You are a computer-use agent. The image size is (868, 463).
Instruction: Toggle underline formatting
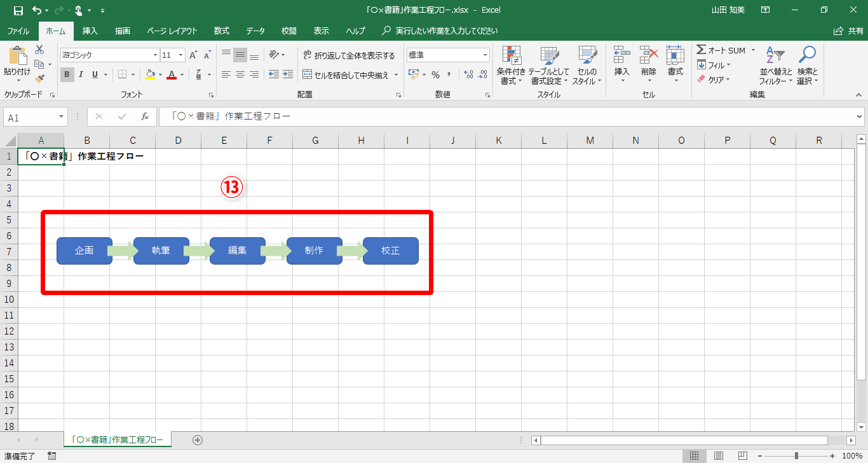pos(95,74)
